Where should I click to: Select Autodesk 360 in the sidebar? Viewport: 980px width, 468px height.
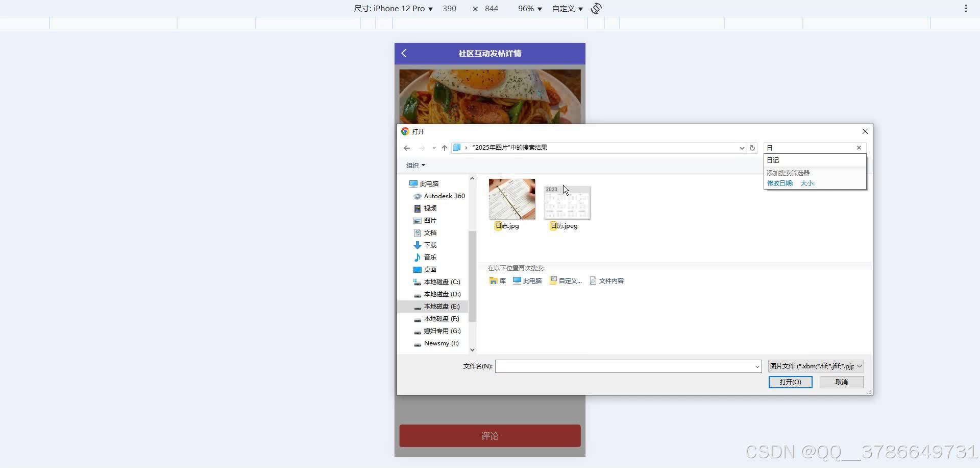[443, 196]
